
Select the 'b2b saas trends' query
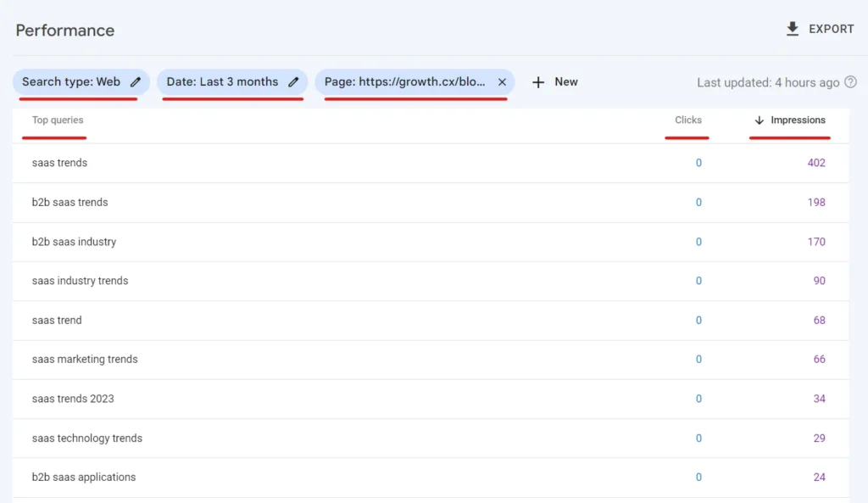click(x=70, y=202)
